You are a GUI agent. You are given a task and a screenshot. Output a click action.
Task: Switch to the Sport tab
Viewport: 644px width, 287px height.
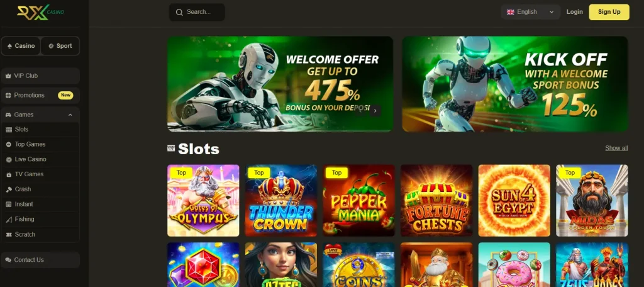60,46
